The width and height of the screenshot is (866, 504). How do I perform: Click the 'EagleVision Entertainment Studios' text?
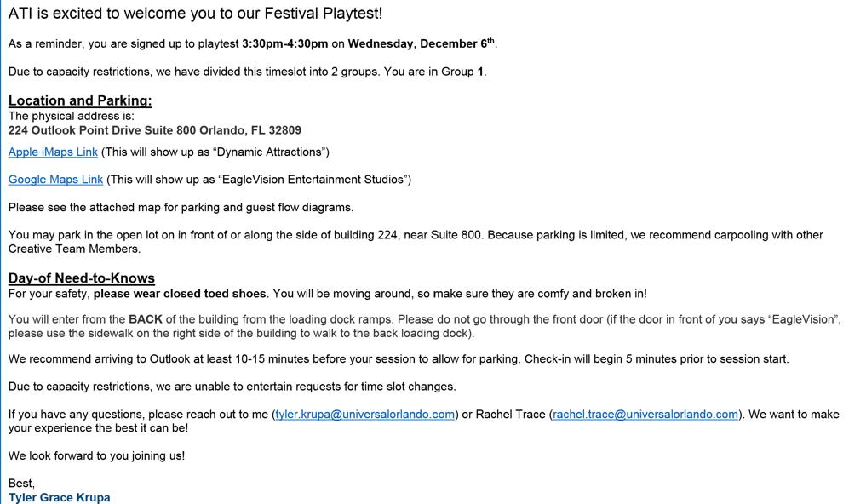click(x=313, y=180)
